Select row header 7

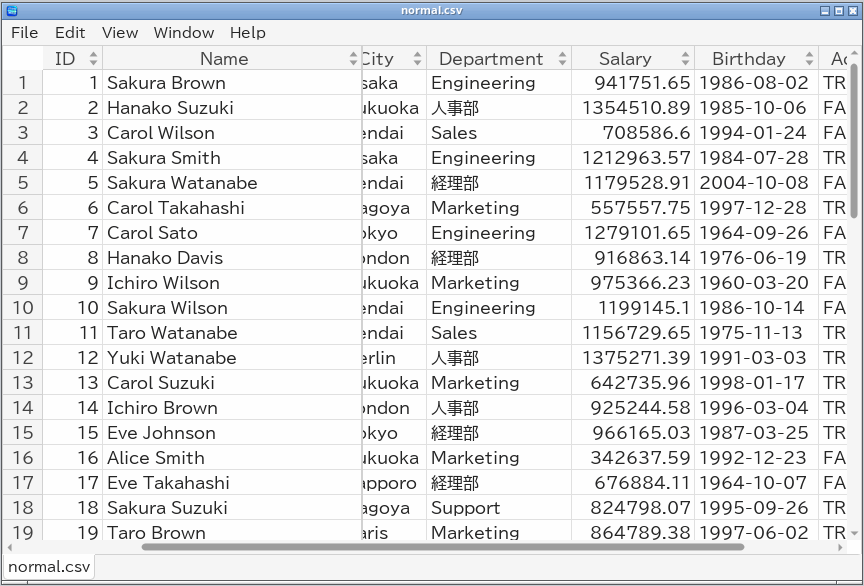tap(23, 233)
